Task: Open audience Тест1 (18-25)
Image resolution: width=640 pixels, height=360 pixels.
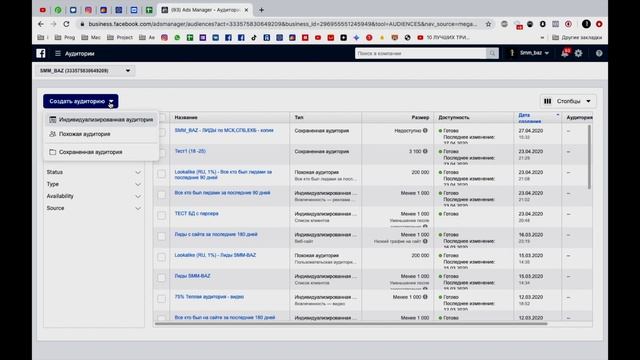Action: click(x=190, y=151)
